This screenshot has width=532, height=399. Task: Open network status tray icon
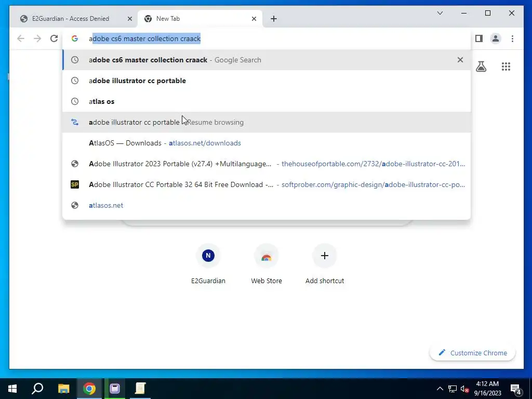[x=453, y=389]
